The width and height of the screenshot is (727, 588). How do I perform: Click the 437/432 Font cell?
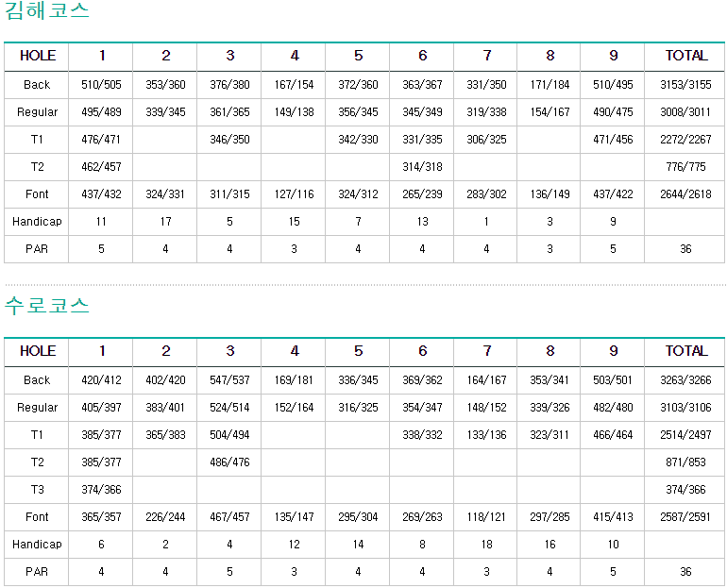[101, 194]
